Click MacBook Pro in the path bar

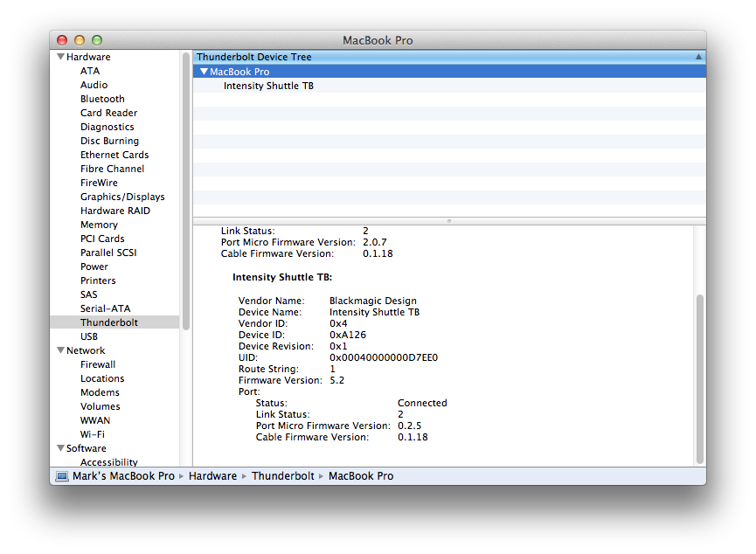click(361, 476)
